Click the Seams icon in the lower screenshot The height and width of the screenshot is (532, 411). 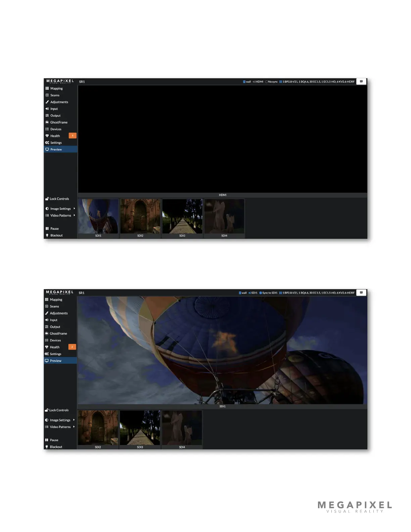pos(47,306)
